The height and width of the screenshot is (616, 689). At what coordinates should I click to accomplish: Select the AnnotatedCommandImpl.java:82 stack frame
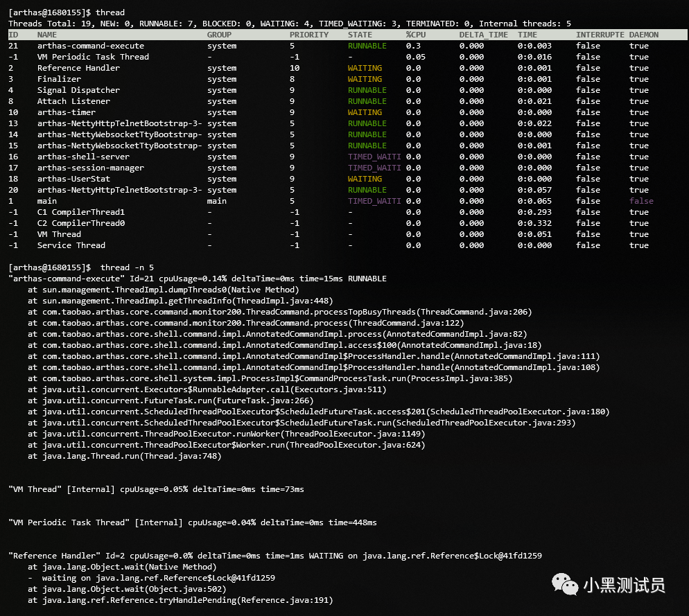[x=277, y=334]
